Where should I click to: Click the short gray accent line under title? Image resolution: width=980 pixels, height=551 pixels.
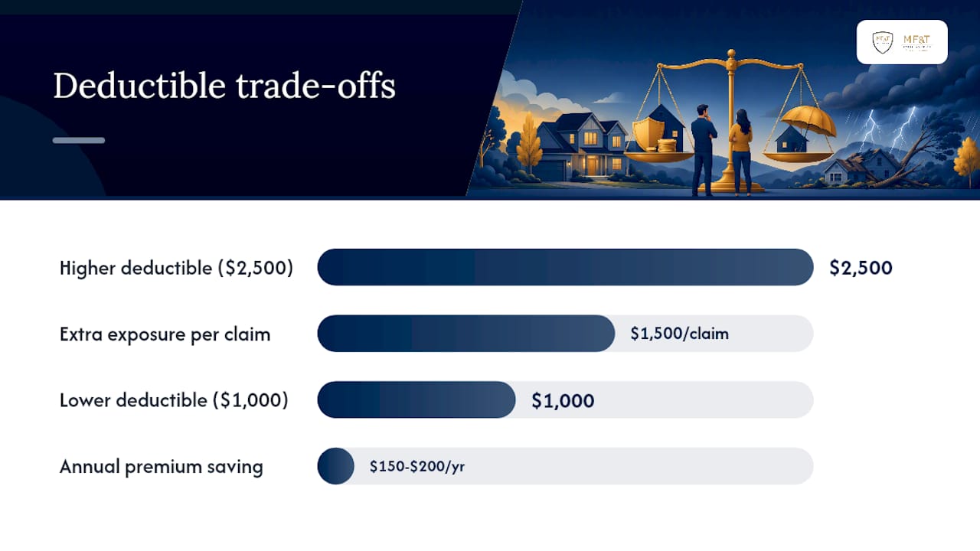(79, 140)
